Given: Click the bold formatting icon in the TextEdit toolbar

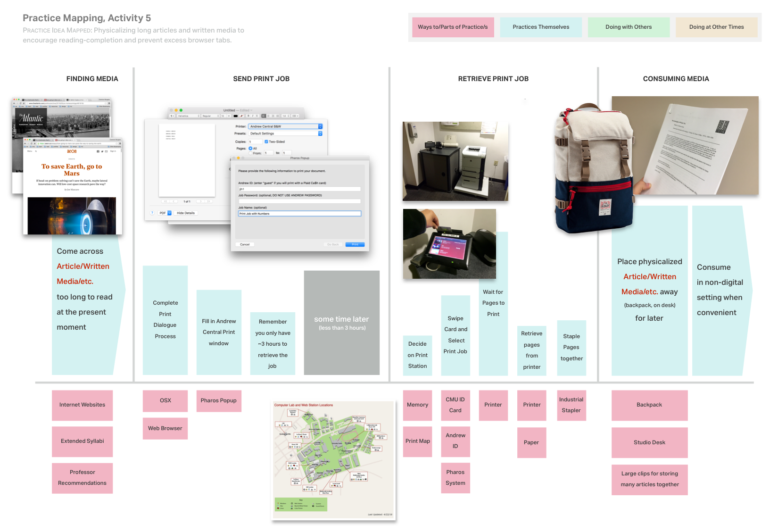Looking at the screenshot, I should pos(248,116).
